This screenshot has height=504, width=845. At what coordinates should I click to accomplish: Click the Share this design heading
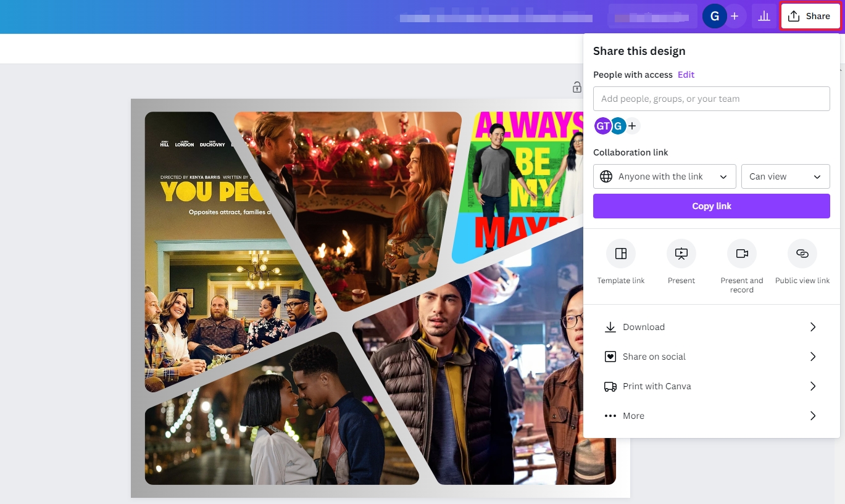(639, 51)
